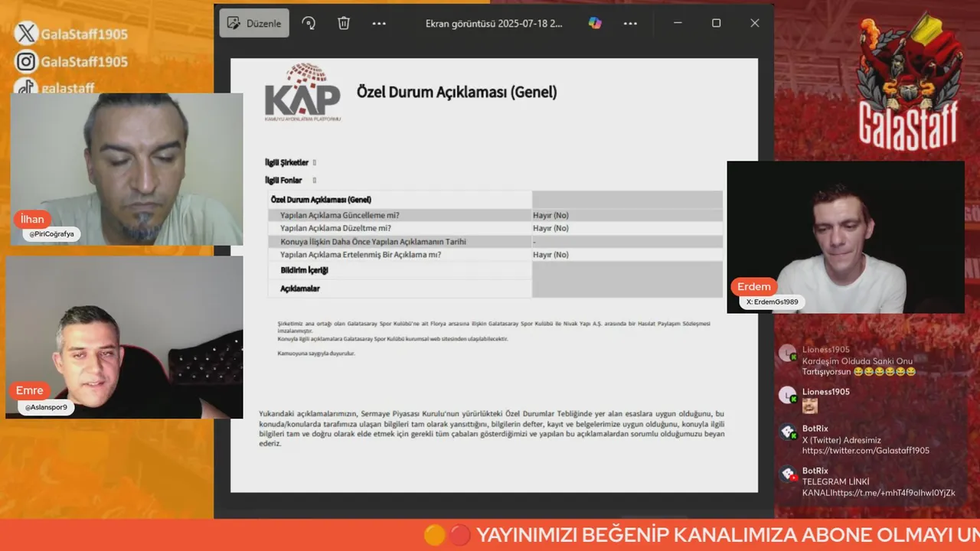Click the galastaff text beside the TikTok logo
The image size is (980, 551).
(x=68, y=88)
